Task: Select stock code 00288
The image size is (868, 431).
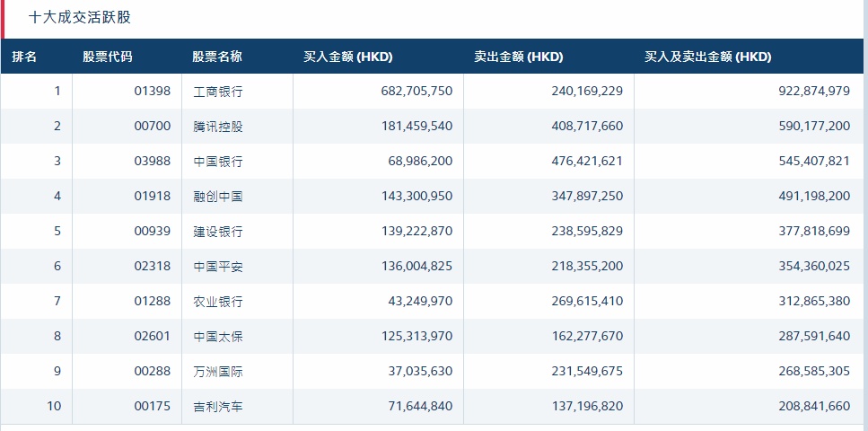Action: point(153,371)
